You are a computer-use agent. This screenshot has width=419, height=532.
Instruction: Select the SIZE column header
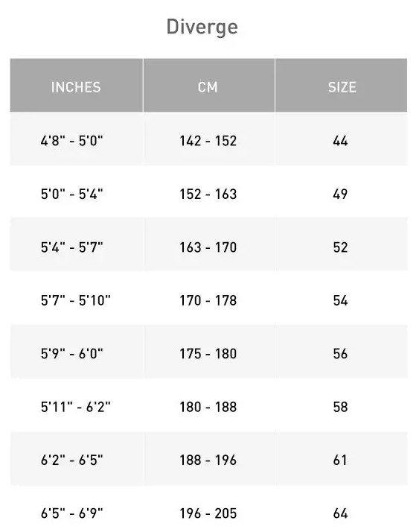click(341, 85)
